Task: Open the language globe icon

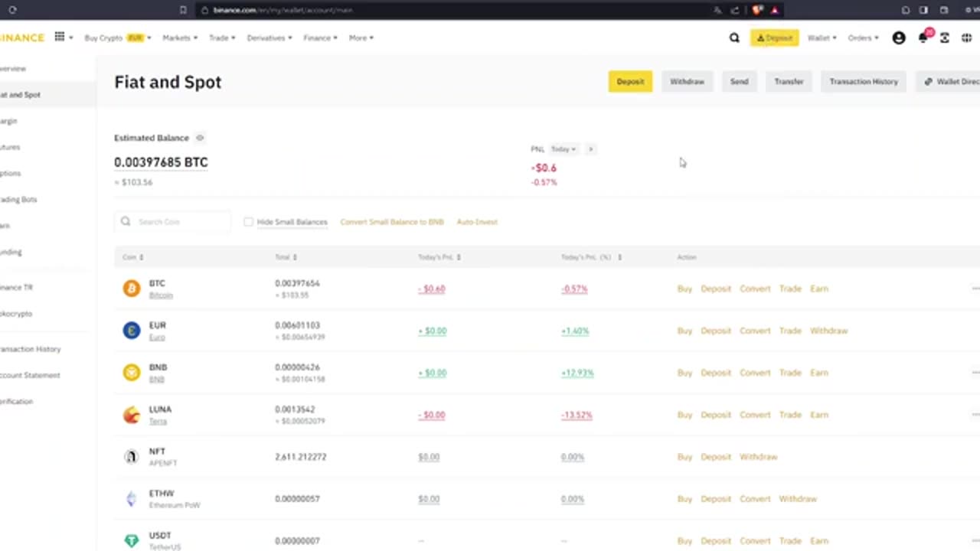Action: point(967,37)
